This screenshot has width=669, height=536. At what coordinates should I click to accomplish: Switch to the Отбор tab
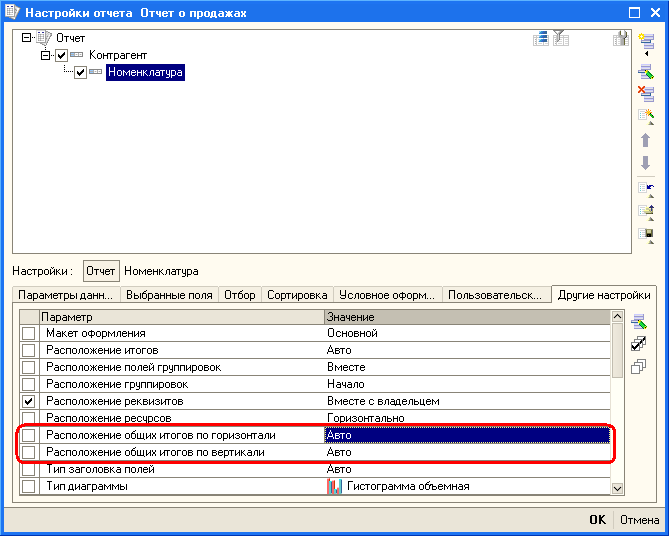coord(239,295)
